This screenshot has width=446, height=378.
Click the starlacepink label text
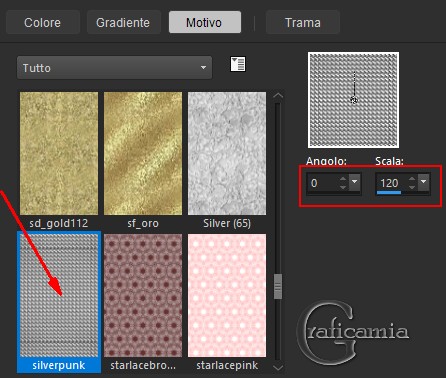(227, 365)
